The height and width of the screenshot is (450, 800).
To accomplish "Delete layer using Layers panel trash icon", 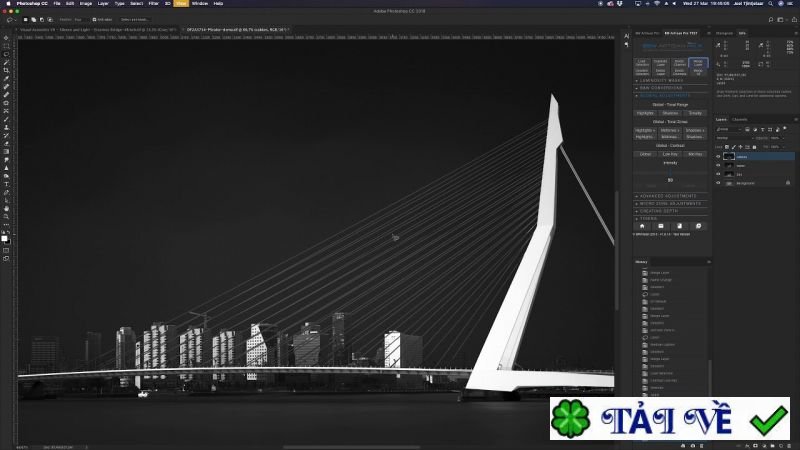I will [789, 446].
